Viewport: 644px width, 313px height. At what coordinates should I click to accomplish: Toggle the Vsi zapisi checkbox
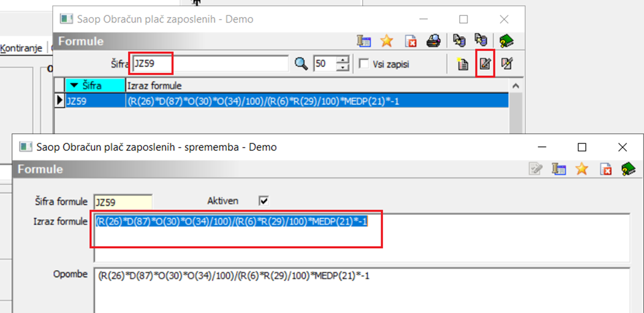[x=363, y=64]
